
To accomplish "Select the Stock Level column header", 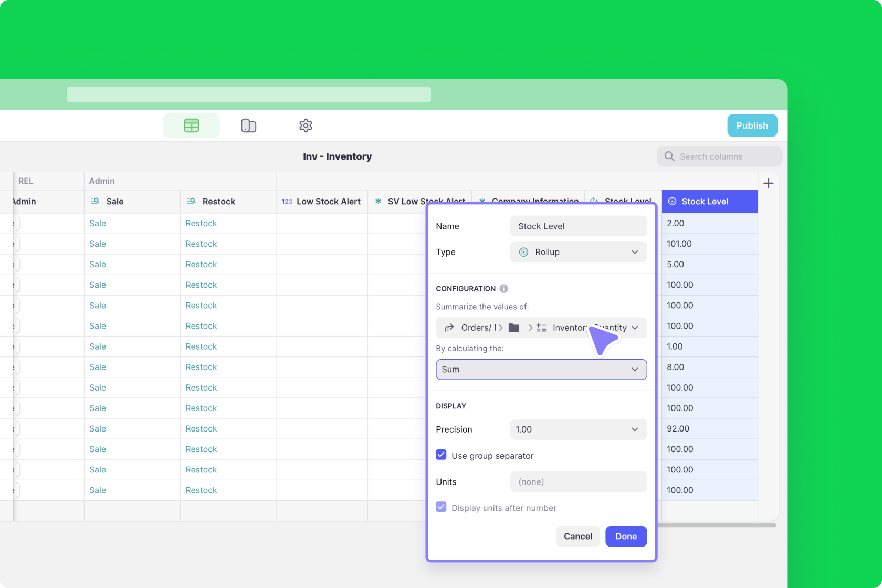I will click(x=709, y=202).
